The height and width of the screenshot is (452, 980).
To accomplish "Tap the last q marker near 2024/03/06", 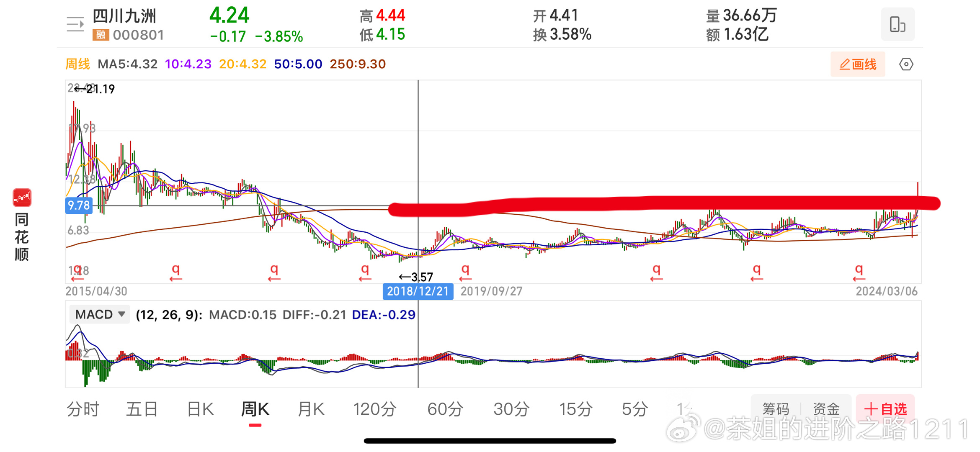I will point(859,272).
